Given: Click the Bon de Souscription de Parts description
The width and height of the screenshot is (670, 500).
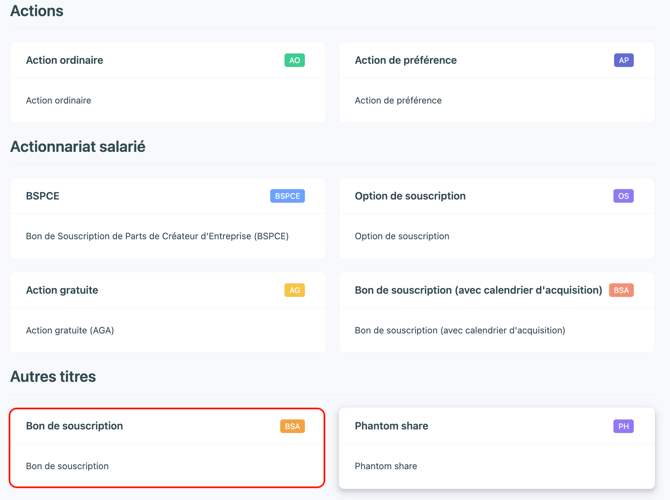Looking at the screenshot, I should click(x=157, y=236).
